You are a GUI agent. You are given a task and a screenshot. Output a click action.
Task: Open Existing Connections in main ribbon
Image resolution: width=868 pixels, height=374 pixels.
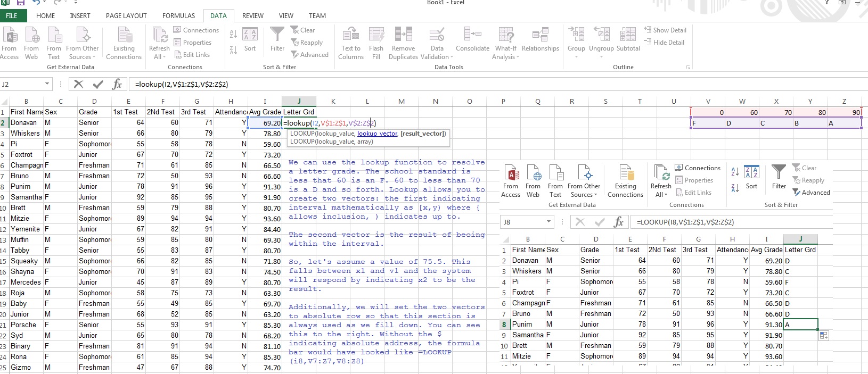coord(124,43)
